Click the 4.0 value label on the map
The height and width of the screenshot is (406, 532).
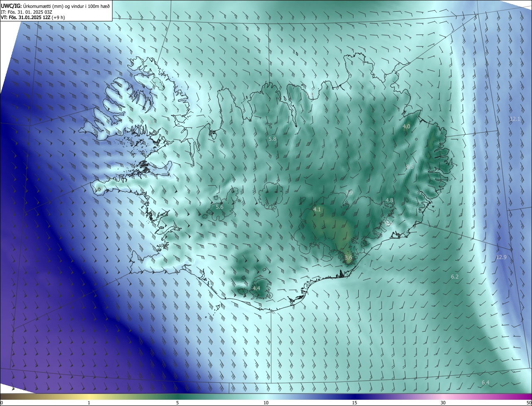pyautogui.click(x=406, y=126)
